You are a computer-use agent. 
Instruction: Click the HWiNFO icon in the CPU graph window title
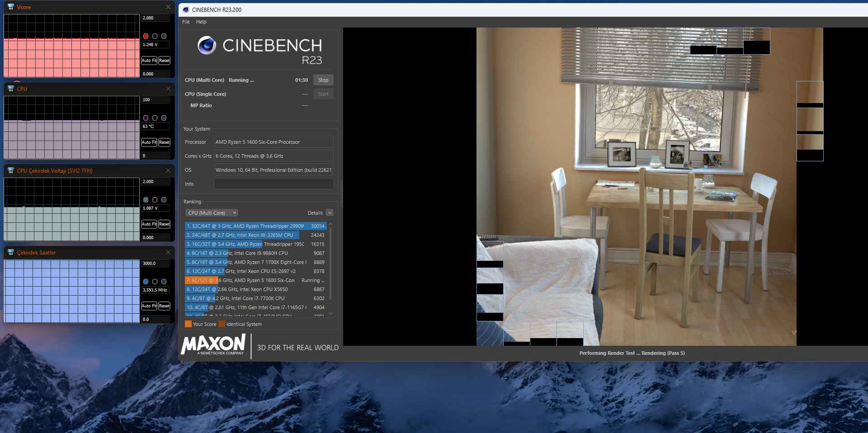[11, 89]
